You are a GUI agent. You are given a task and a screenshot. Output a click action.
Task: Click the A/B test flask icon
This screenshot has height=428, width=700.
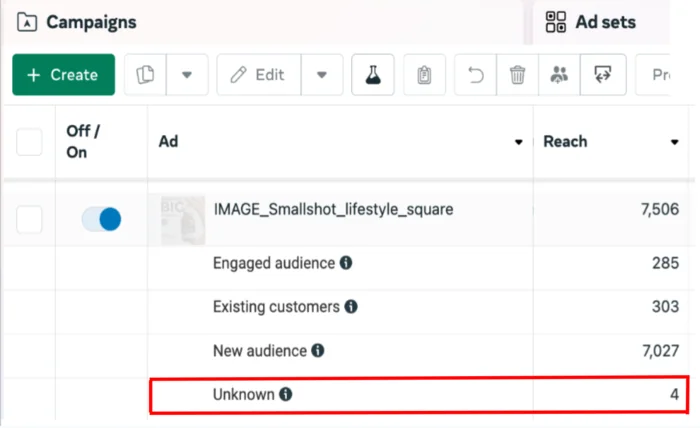(373, 75)
